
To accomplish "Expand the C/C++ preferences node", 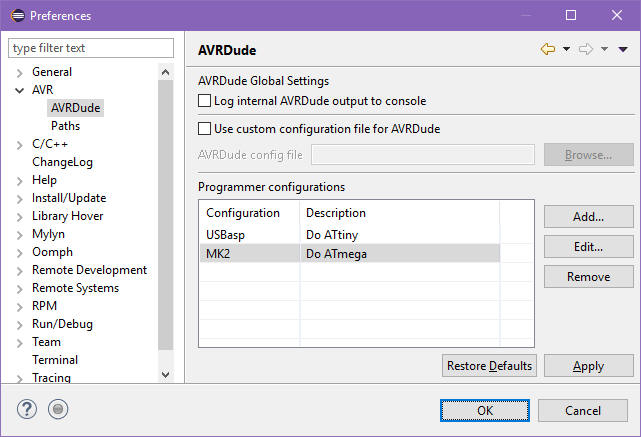I will pos(19,144).
